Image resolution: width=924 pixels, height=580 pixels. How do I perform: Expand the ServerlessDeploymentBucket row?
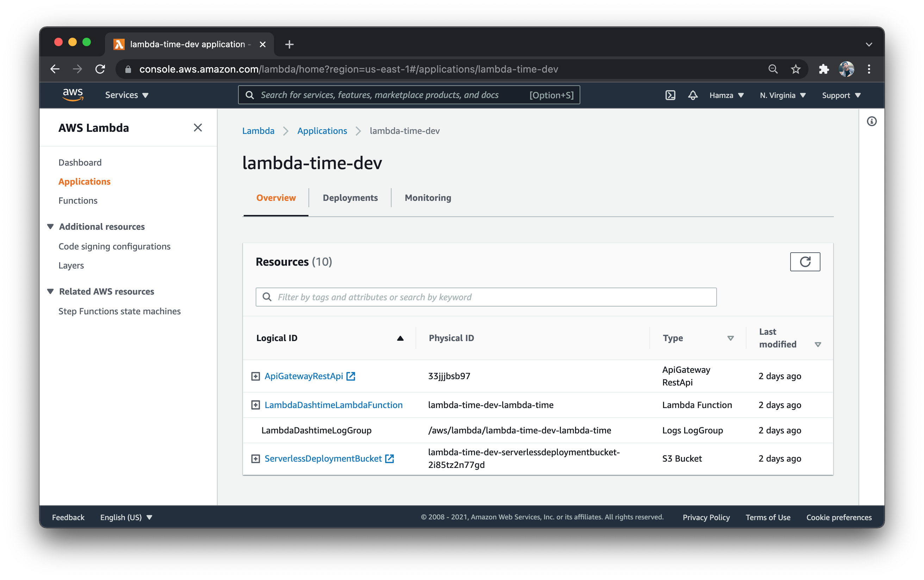[x=256, y=459]
